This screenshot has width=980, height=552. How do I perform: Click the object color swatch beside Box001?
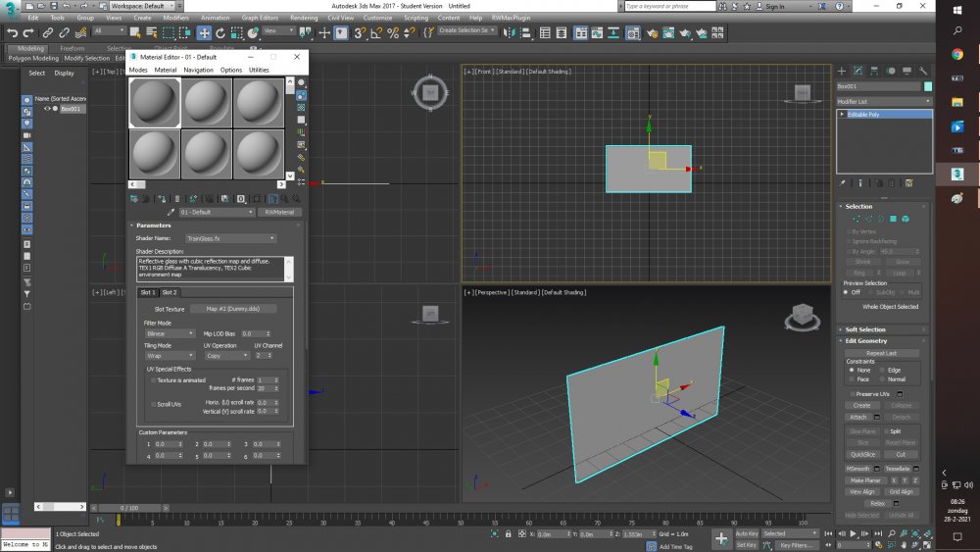(x=928, y=86)
